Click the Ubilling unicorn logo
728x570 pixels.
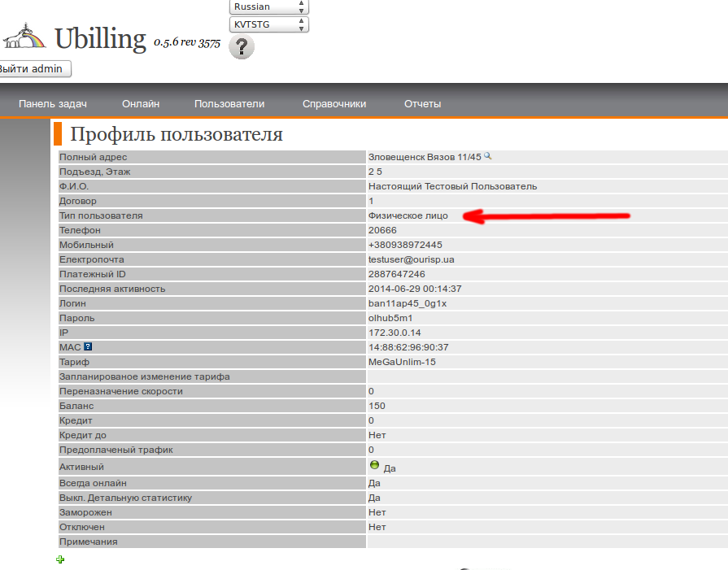[24, 39]
